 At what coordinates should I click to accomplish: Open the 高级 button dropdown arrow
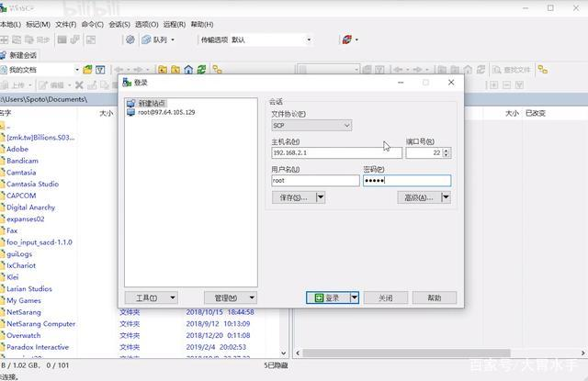(x=446, y=197)
